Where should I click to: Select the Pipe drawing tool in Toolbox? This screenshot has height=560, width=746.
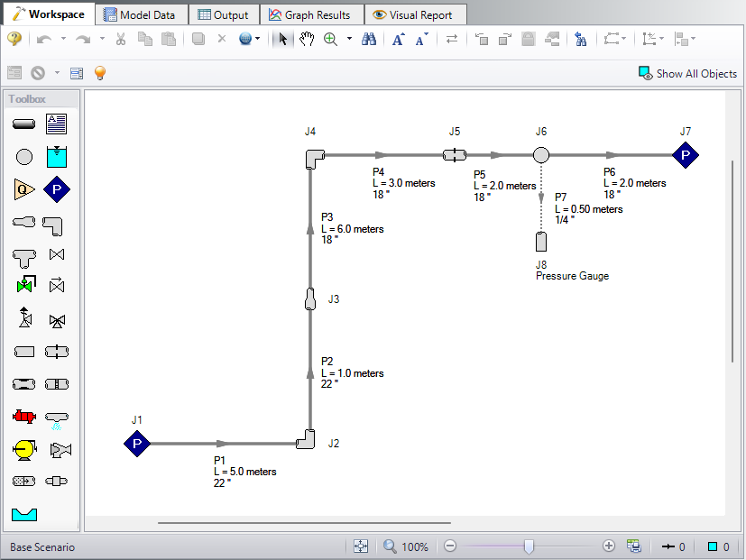tap(24, 124)
